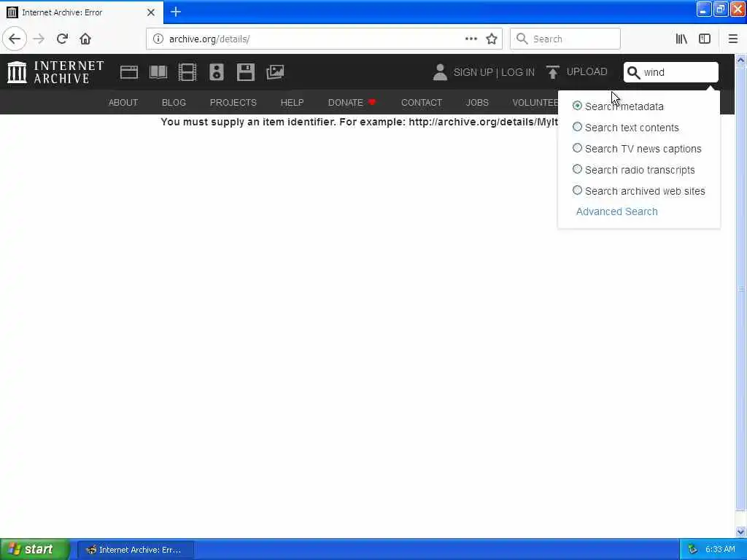This screenshot has height=560, width=747.
Task: Open the JOBS menu item
Action: [x=477, y=102]
